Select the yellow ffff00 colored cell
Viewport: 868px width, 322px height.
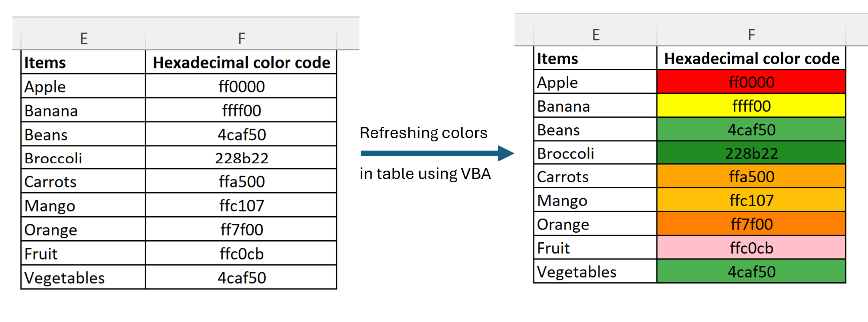click(751, 106)
